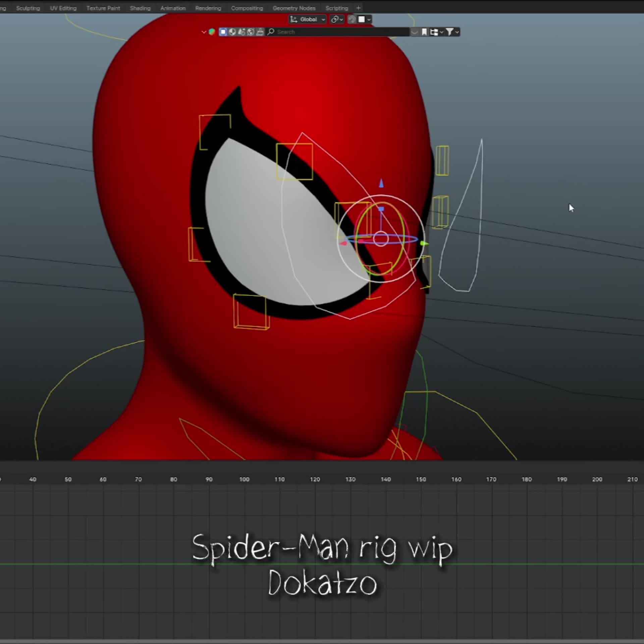This screenshot has width=644, height=644.
Task: Focus the Search text field
Action: click(337, 32)
